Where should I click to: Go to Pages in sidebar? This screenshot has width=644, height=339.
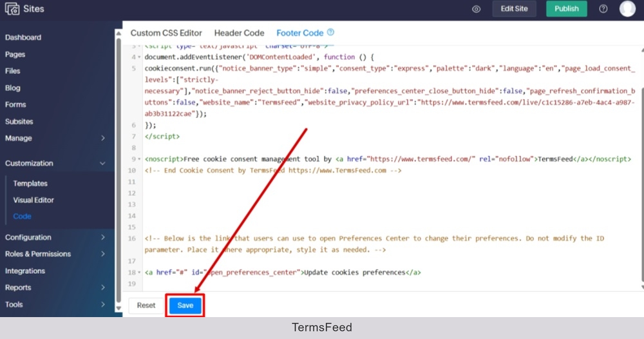click(x=15, y=54)
